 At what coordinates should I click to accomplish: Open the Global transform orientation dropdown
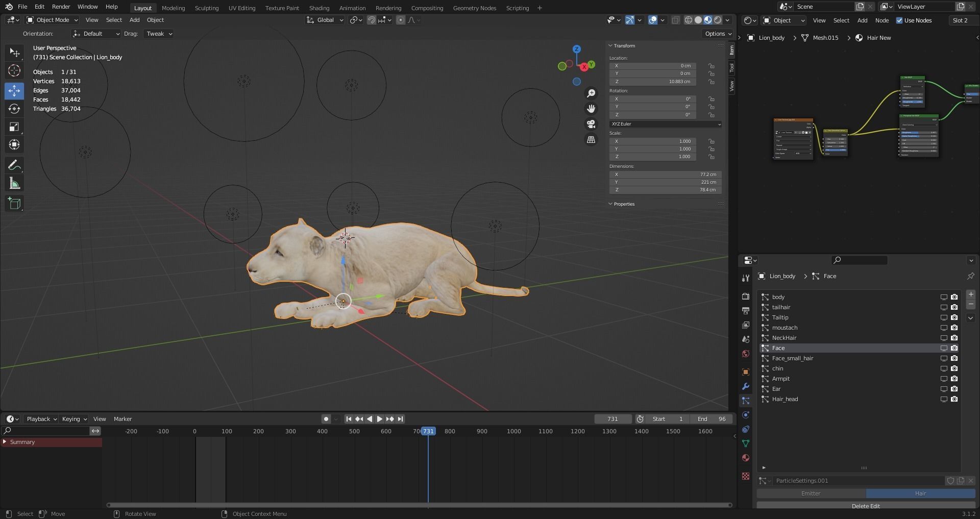[x=325, y=20]
